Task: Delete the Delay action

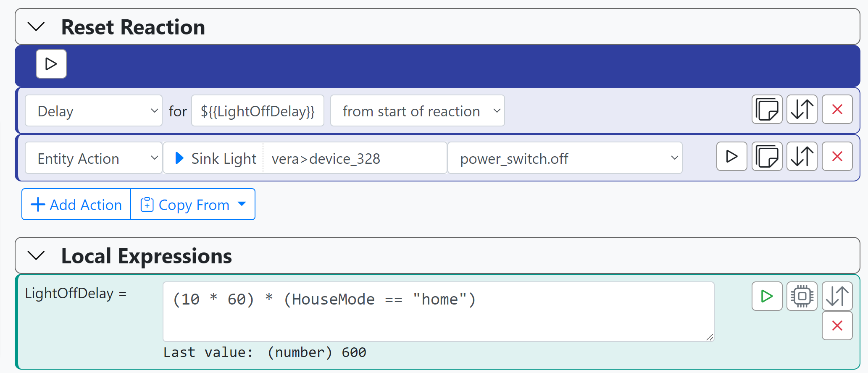Action: point(837,110)
